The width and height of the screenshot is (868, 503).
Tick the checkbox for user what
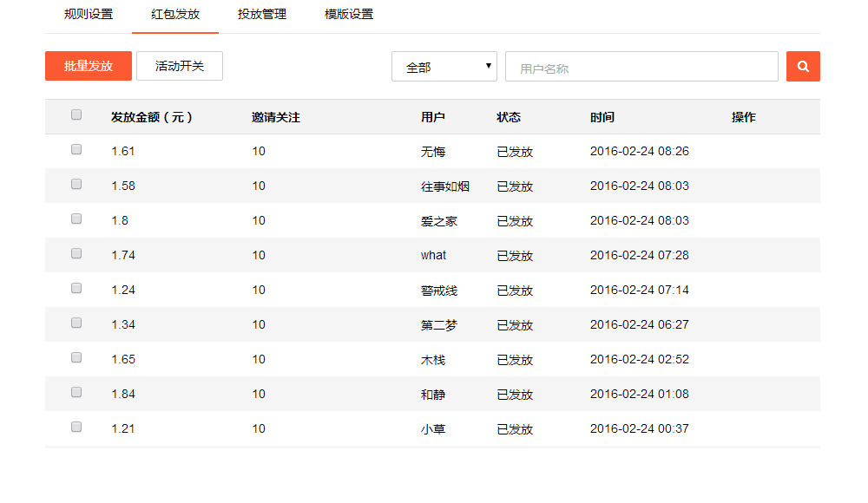[76, 253]
